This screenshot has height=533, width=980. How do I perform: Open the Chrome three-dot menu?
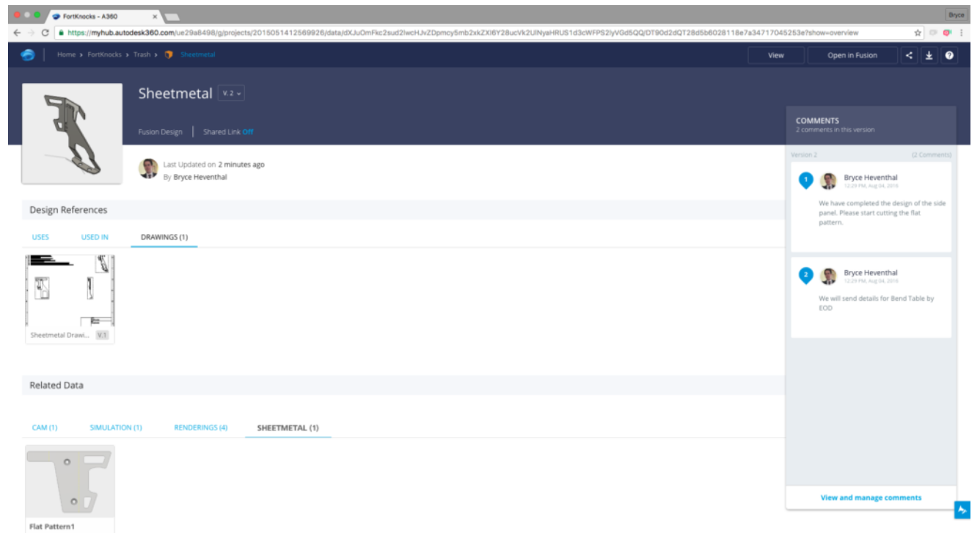(x=961, y=32)
